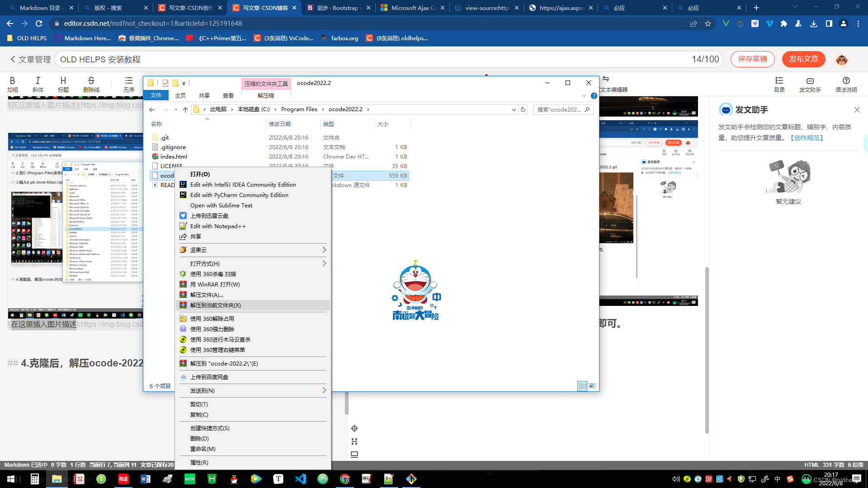Switch to the 查看 ribbon tab
868x488 pixels.
pyautogui.click(x=228, y=95)
